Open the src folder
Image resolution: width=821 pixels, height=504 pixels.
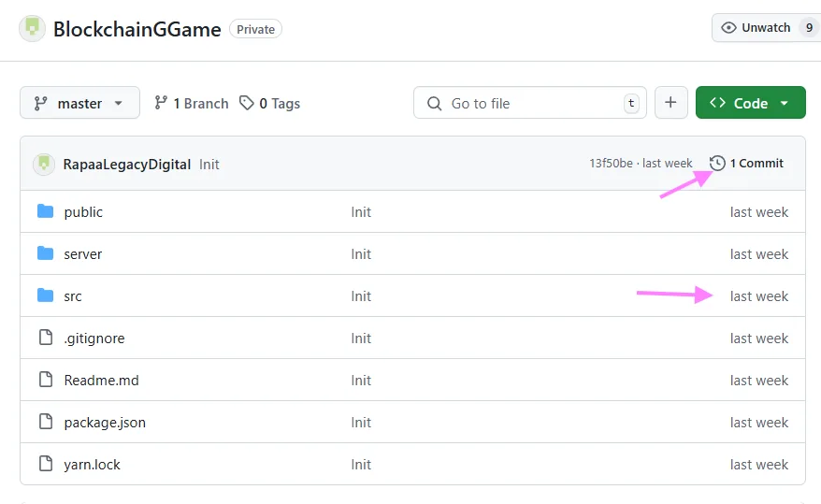click(73, 296)
